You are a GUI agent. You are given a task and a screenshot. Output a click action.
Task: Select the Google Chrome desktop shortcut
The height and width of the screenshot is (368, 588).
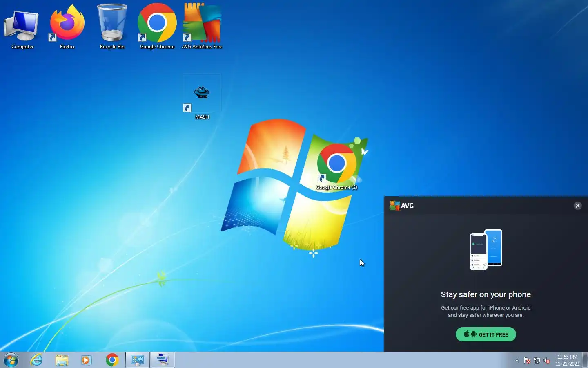157,27
